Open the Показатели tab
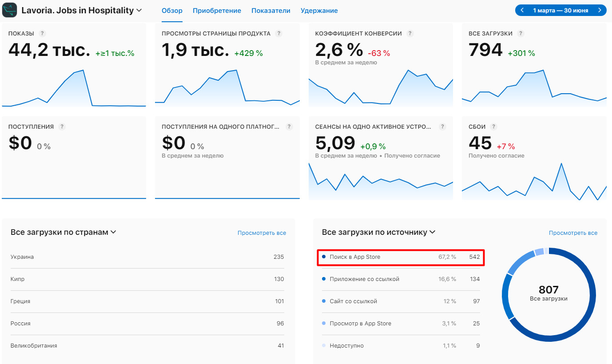The height and width of the screenshot is (364, 612). (x=271, y=11)
